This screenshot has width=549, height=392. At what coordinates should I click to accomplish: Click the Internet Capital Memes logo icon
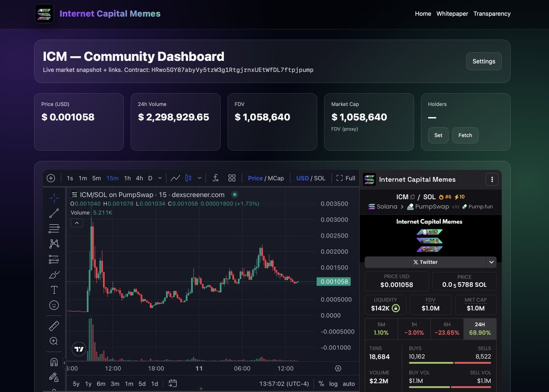pos(44,14)
